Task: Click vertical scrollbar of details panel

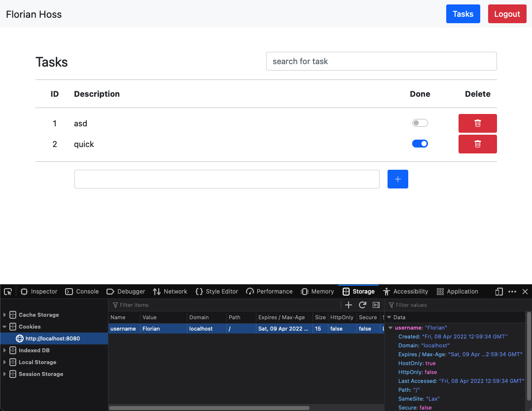Action: coord(529,356)
